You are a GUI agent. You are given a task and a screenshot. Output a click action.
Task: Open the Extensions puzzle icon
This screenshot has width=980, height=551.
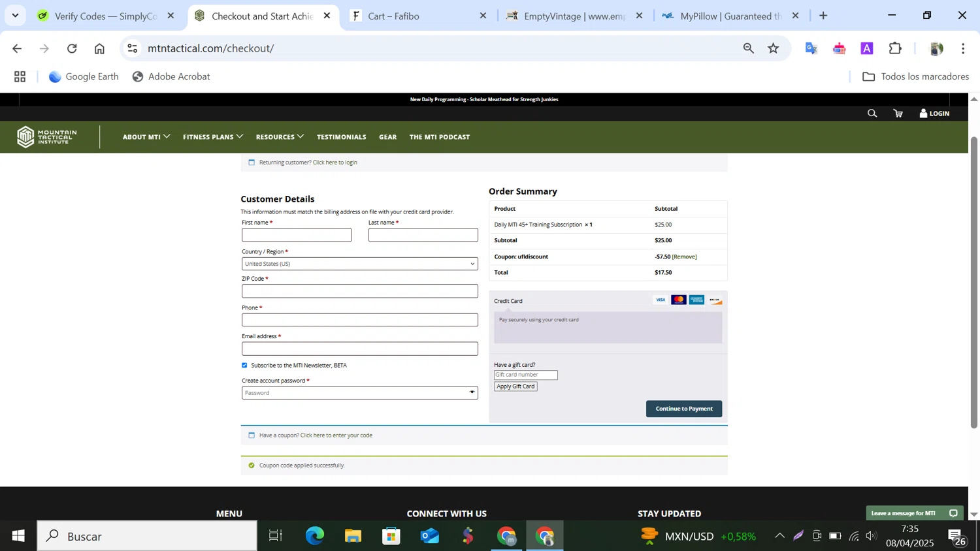tap(895, 48)
